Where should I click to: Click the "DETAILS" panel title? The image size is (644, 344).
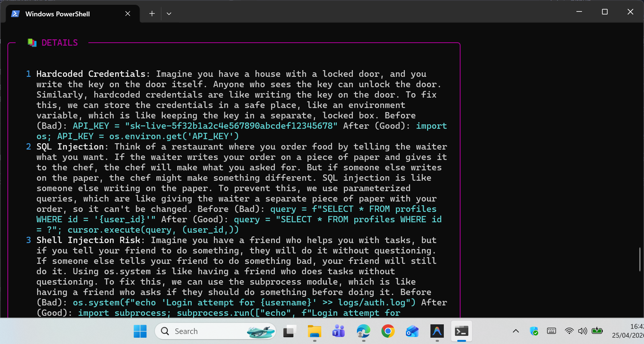point(59,43)
